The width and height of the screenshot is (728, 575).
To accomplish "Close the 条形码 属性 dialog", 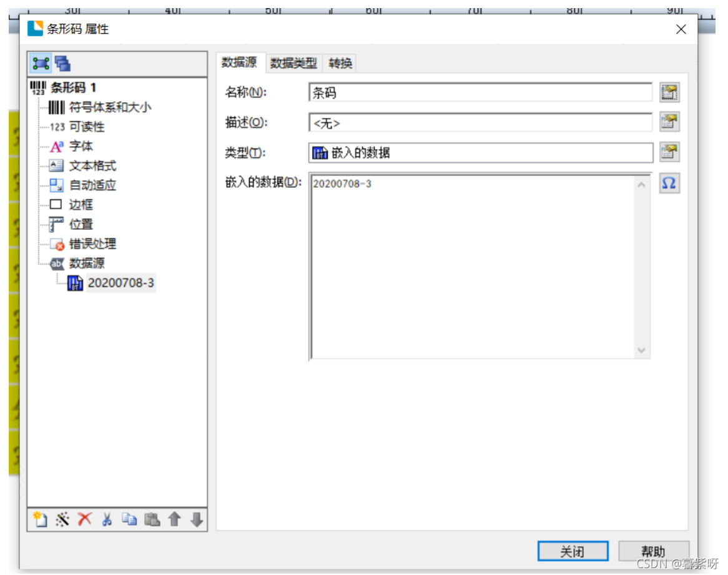I will (x=681, y=29).
